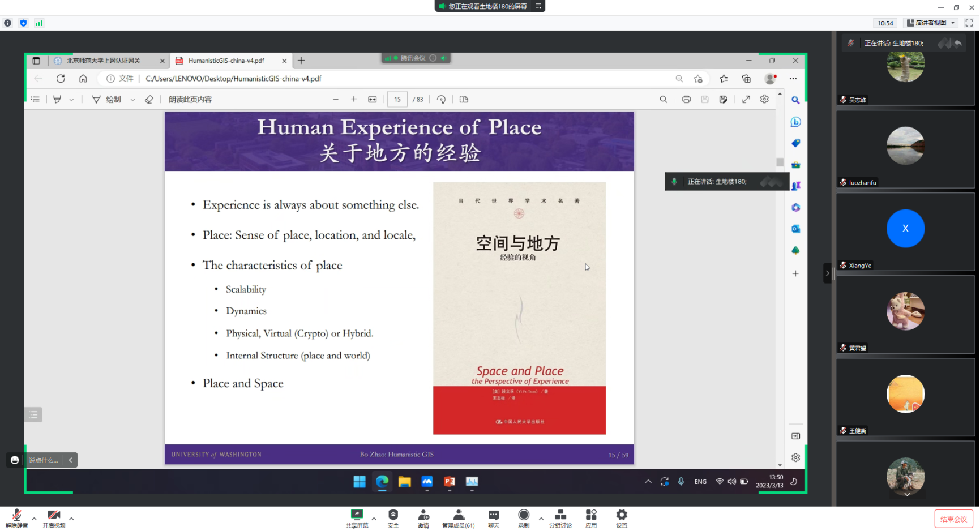980x531 pixels.
Task: Start recording with the 录制 button
Action: pos(524,515)
